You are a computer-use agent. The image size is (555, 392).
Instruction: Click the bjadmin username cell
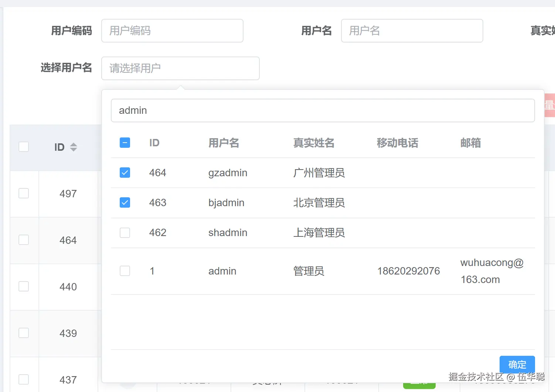coord(226,203)
